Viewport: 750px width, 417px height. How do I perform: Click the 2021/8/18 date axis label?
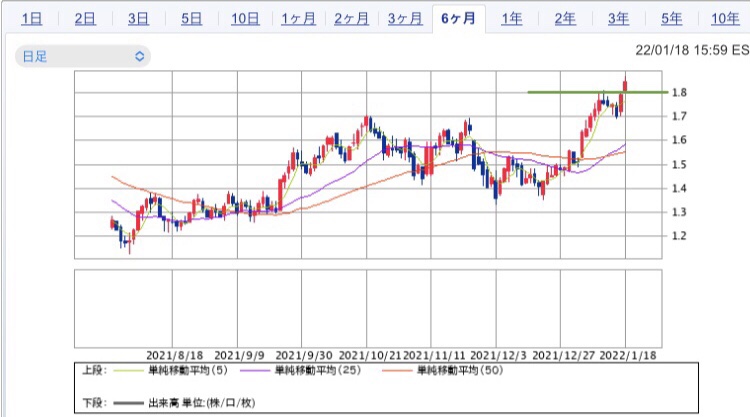point(175,355)
